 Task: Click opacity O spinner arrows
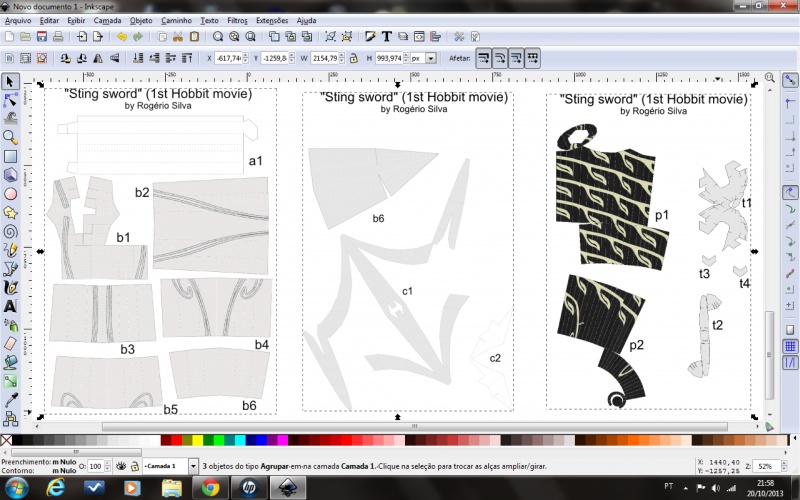(x=107, y=466)
